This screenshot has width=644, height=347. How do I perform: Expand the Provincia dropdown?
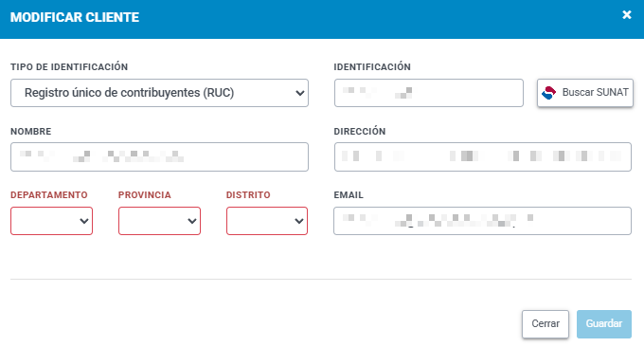click(x=159, y=221)
